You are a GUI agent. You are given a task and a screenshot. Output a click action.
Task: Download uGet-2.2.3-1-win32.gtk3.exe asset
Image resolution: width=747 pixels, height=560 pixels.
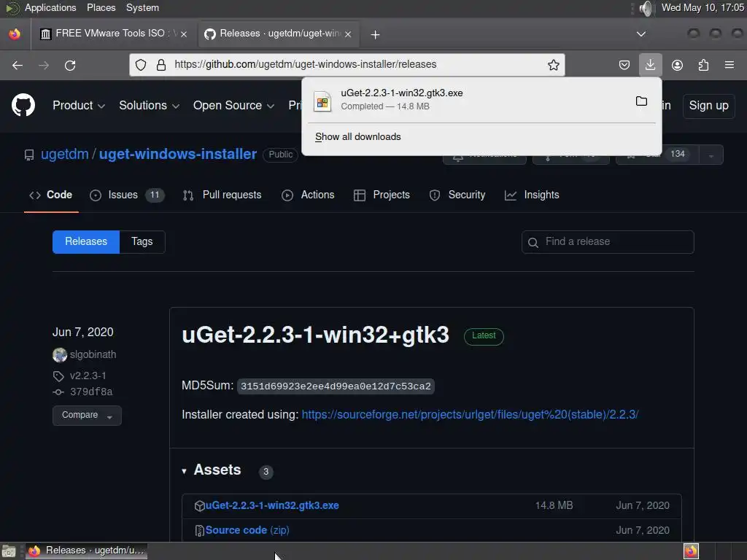pyautogui.click(x=272, y=506)
